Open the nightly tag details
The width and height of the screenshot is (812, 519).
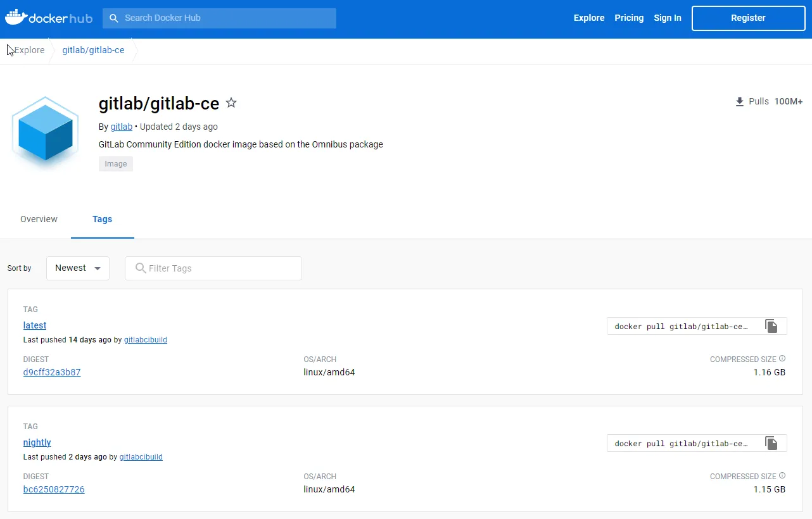37,442
